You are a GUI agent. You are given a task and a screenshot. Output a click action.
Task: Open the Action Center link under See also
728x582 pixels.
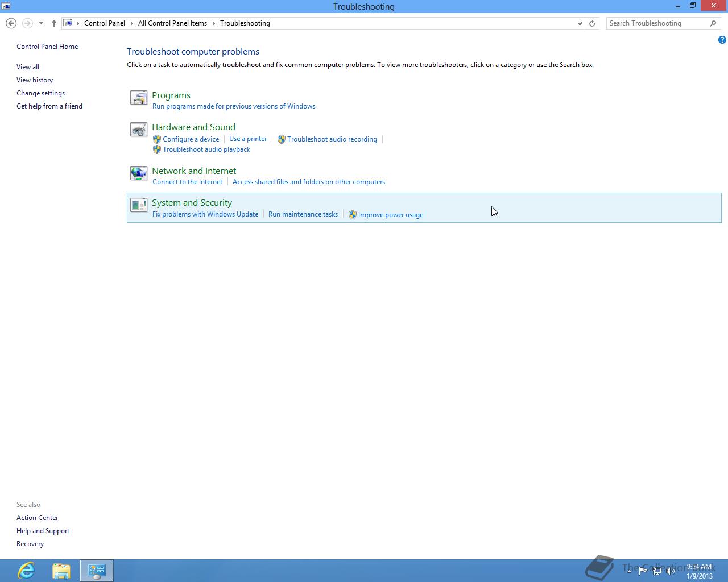pos(38,518)
